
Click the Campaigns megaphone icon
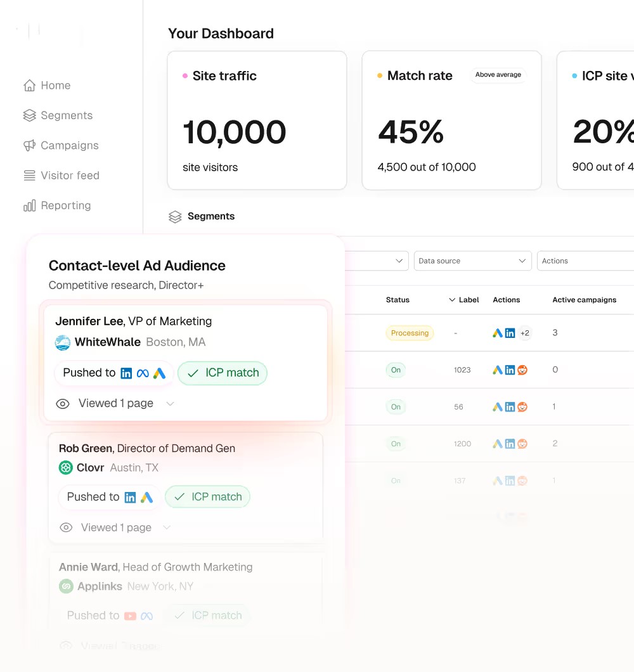pos(29,145)
